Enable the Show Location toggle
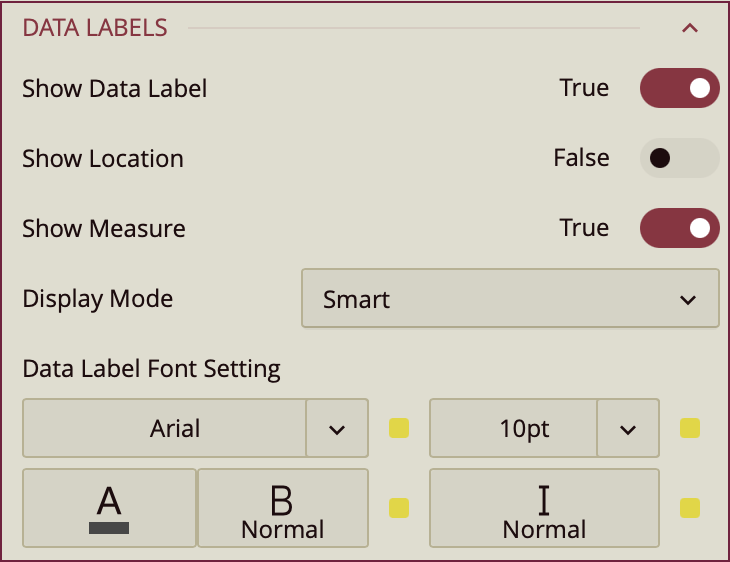The height and width of the screenshot is (562, 730). (679, 158)
